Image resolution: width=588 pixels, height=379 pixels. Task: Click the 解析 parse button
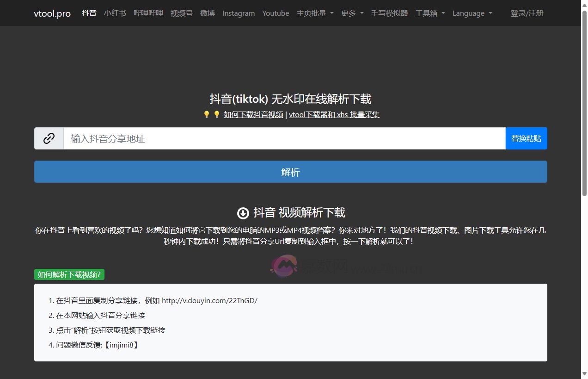[x=290, y=172]
